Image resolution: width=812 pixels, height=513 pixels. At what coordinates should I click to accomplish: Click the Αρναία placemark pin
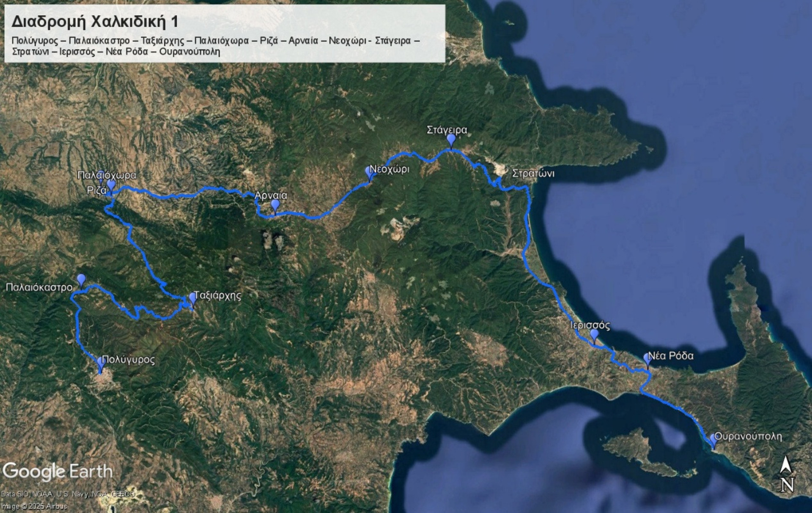coord(275,207)
